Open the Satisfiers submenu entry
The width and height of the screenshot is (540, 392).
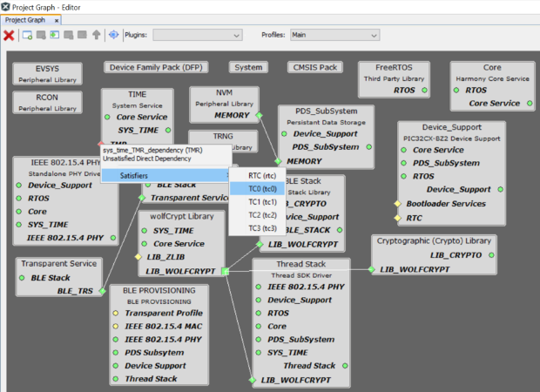pyautogui.click(x=165, y=176)
